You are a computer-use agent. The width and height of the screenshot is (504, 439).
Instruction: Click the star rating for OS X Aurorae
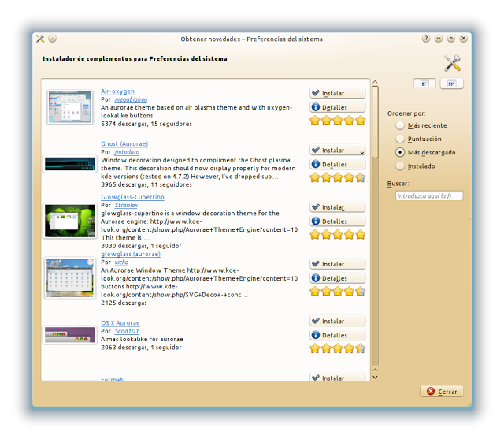point(337,348)
